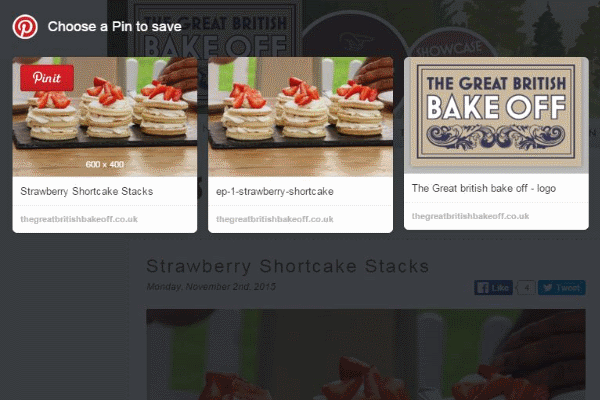
Task: Click 'The Great british bake off - logo' title
Action: (x=484, y=188)
